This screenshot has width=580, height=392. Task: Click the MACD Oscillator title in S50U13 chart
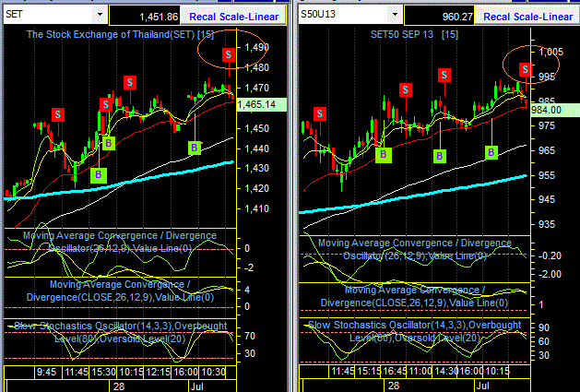pos(415,249)
